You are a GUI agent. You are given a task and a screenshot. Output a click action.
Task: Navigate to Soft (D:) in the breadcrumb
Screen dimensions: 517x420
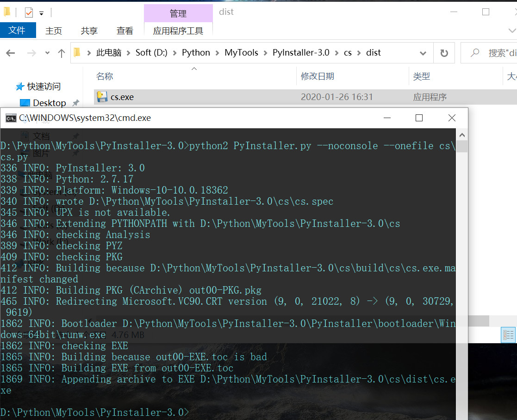pyautogui.click(x=151, y=52)
